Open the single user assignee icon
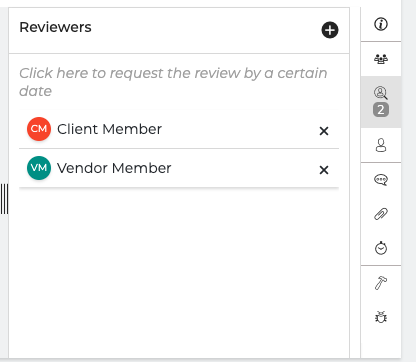Screen dimensions: 416x362 click(x=381, y=145)
